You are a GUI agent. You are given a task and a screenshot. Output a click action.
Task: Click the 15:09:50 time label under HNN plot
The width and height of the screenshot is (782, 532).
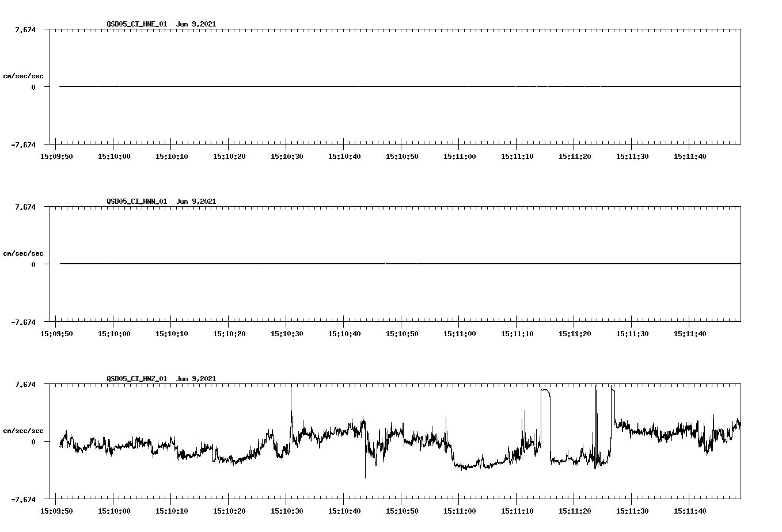56,333
